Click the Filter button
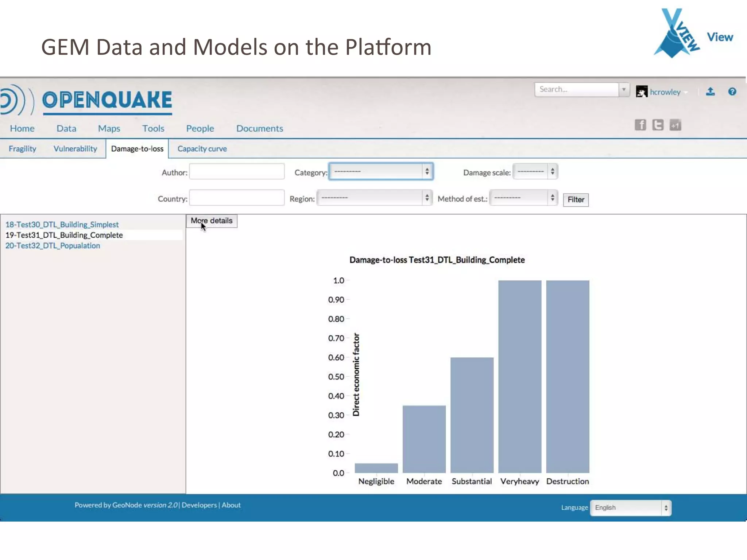This screenshot has height=560, width=747. 576,199
